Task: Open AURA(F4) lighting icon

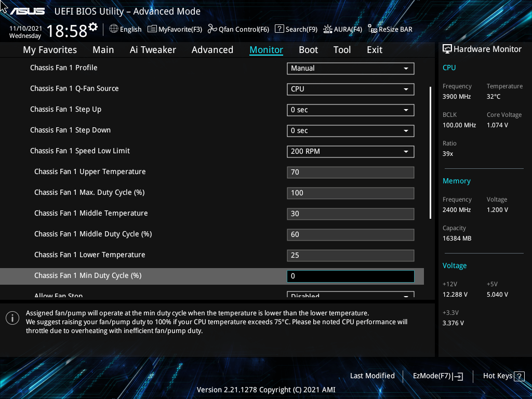Action: 328,29
